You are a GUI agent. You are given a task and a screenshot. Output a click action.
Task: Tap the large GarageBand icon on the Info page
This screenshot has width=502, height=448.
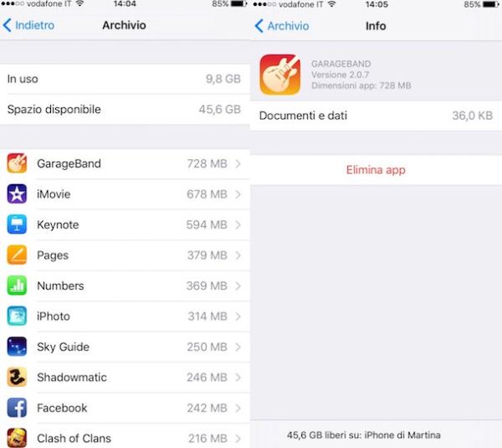pos(280,75)
